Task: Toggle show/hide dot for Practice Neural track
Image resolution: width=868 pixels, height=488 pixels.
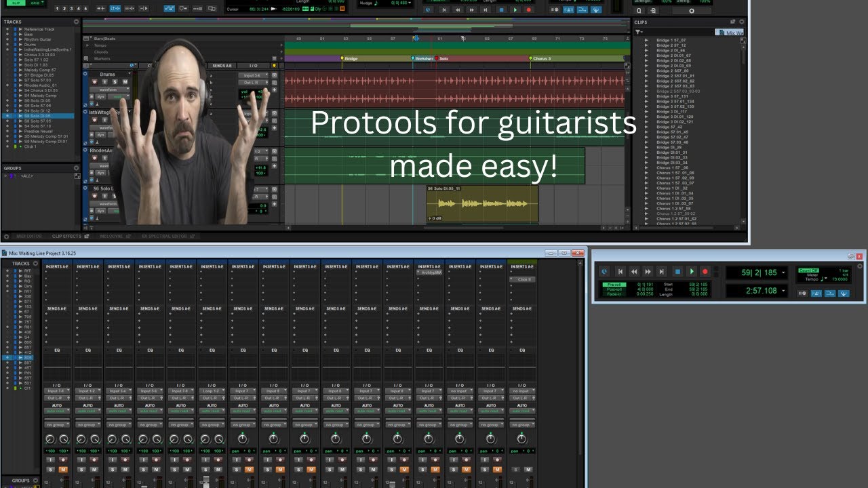Action: (7, 131)
